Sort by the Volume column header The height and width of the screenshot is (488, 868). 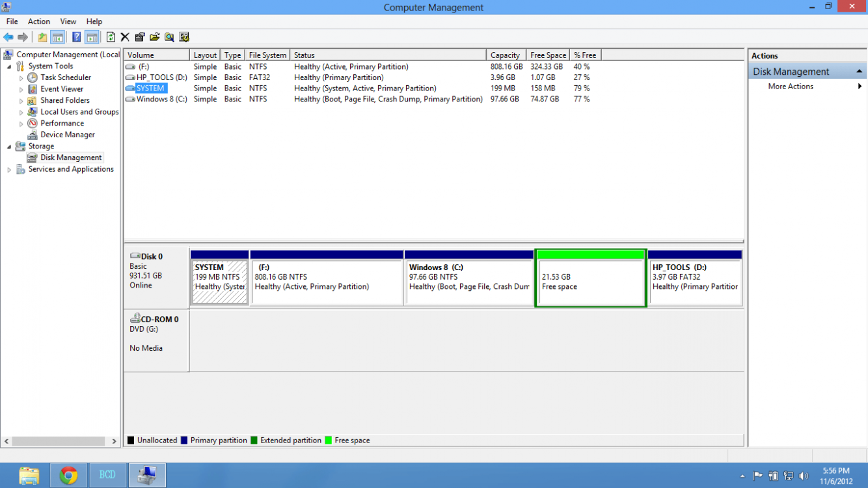coord(157,55)
